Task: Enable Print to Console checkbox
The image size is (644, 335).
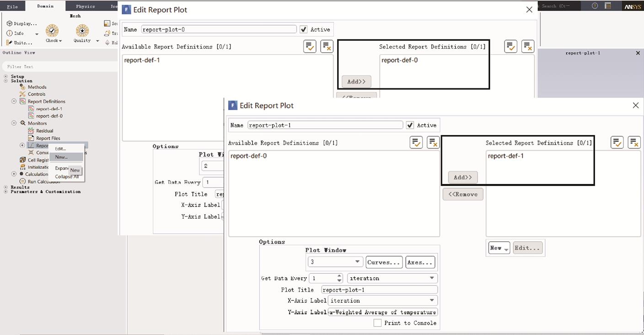Action: pyautogui.click(x=377, y=323)
